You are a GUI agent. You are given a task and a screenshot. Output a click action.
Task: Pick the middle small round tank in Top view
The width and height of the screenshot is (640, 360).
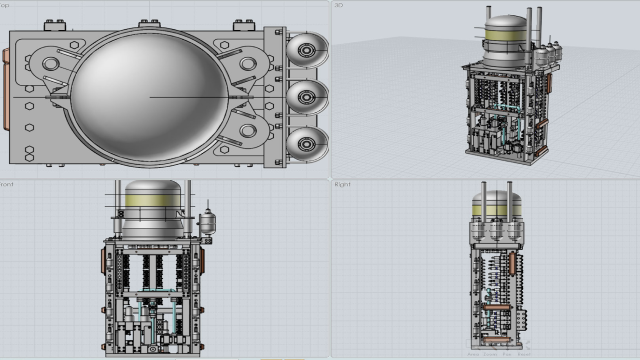[307, 97]
